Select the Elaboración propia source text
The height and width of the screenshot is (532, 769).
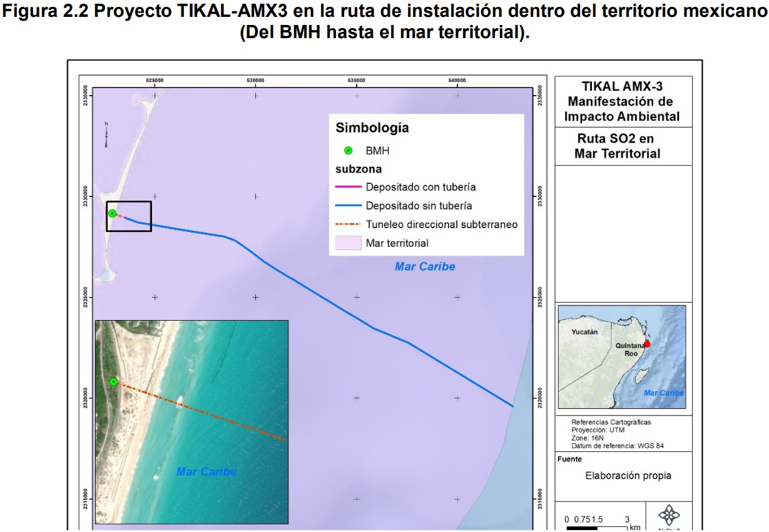tap(628, 476)
